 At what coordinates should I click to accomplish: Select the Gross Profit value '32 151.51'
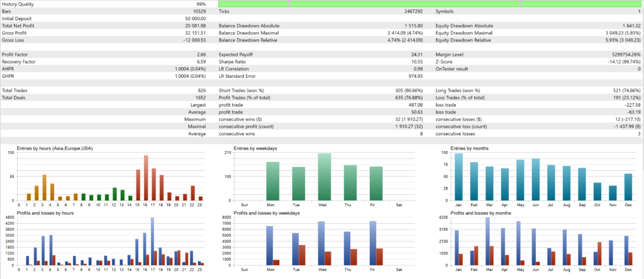coord(196,33)
